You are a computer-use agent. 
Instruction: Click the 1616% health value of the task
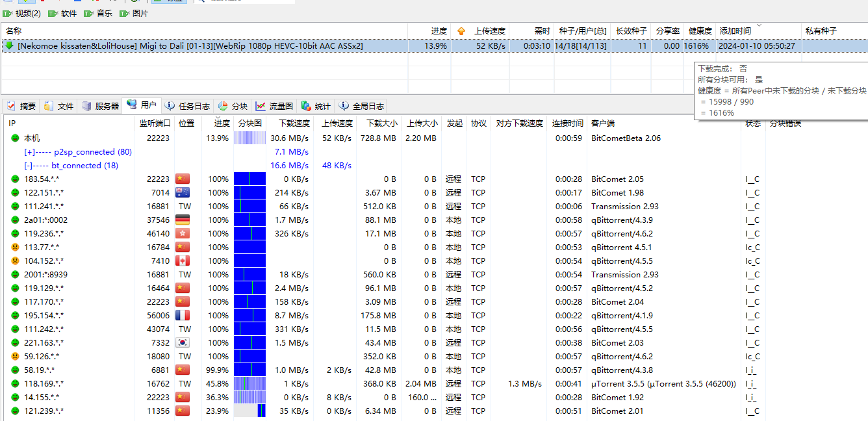[696, 46]
